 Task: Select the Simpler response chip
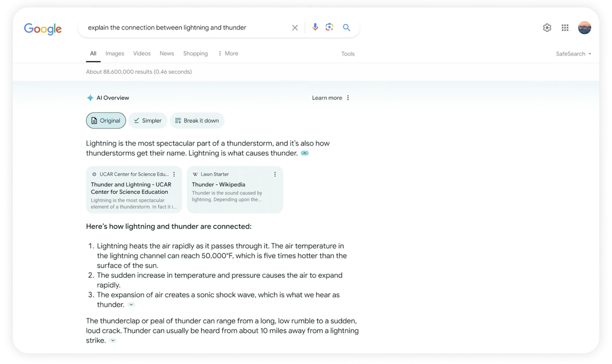[147, 120]
